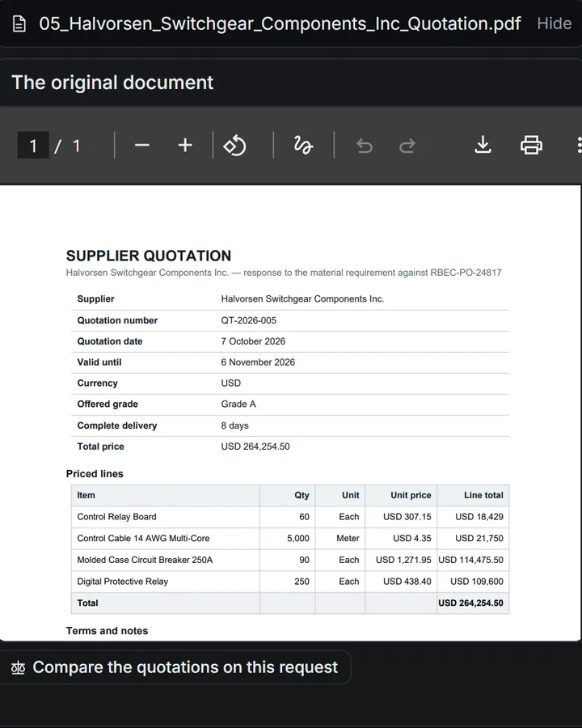Click supplier name Halvorsen Switchgear Components Inc. value
582x728 pixels.
(x=302, y=299)
